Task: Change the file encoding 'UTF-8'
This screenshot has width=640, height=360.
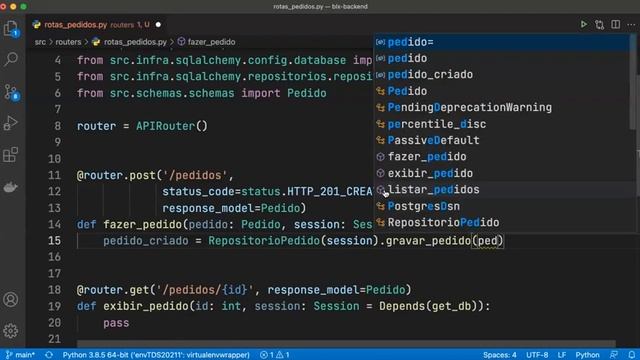Action: 537,355
